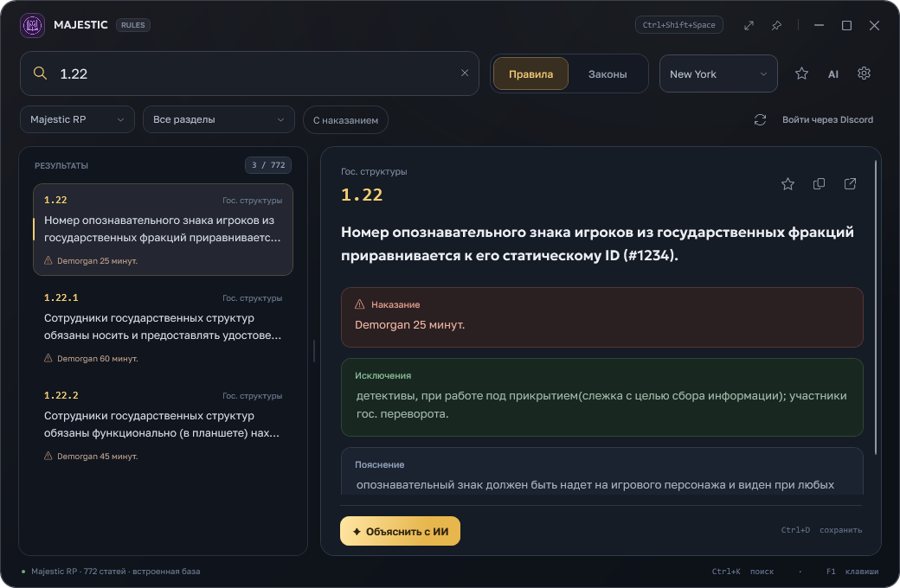The image size is (900, 588).
Task: Open the New York server dropdown
Action: tap(718, 74)
